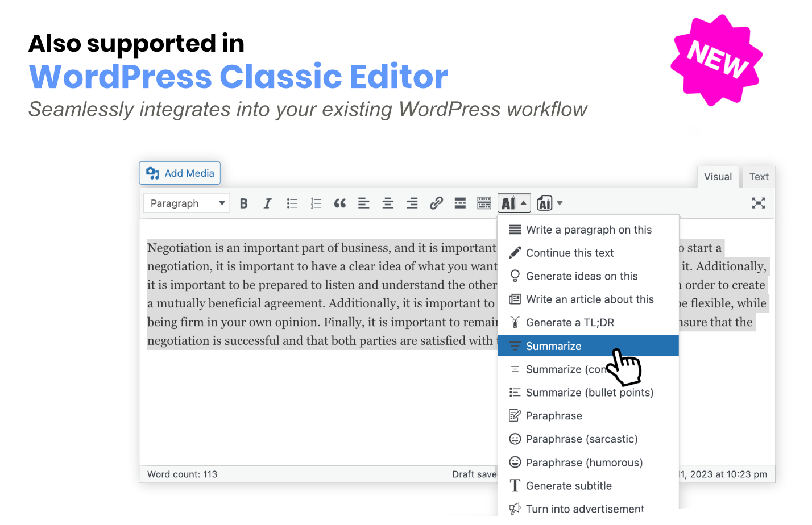The height and width of the screenshot is (525, 812).
Task: Toggle the toolbar kitchen sink
Action: coord(484,203)
